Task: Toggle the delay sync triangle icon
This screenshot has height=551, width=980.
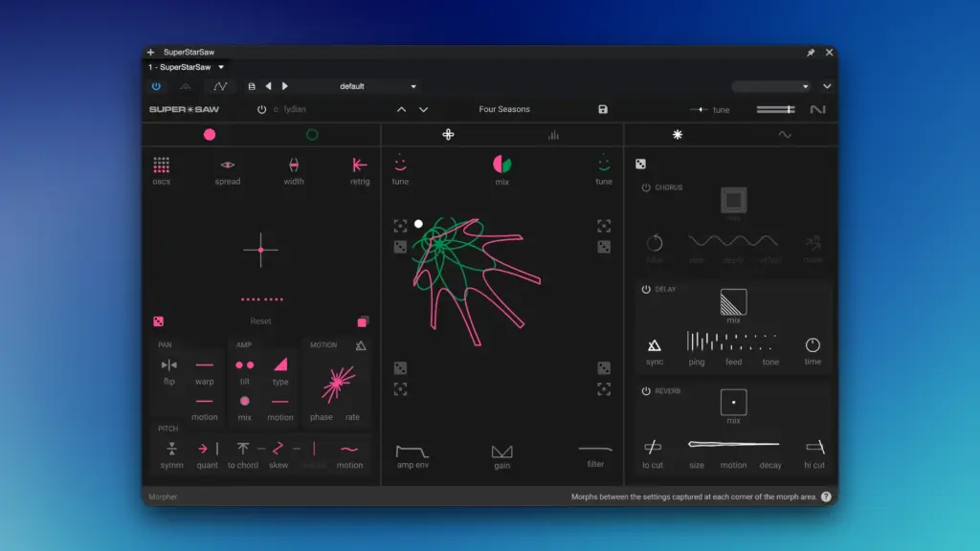Action: tap(655, 344)
